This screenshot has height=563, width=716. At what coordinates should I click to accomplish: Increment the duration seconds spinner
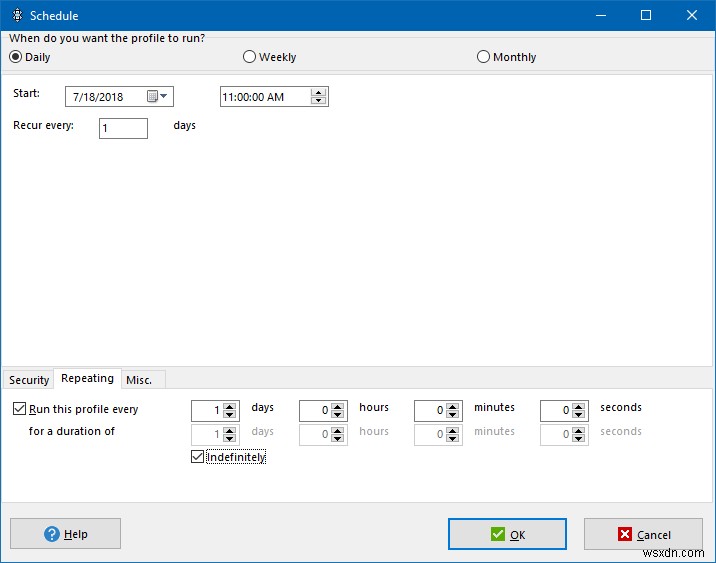(578, 431)
